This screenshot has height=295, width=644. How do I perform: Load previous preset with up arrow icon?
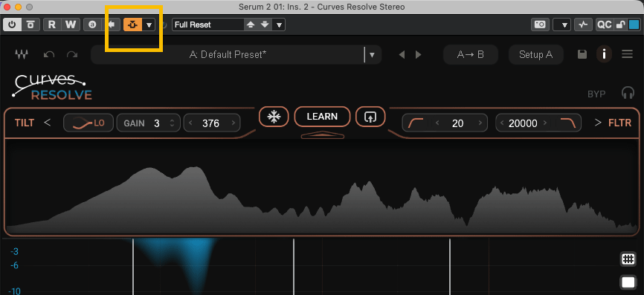(x=251, y=25)
